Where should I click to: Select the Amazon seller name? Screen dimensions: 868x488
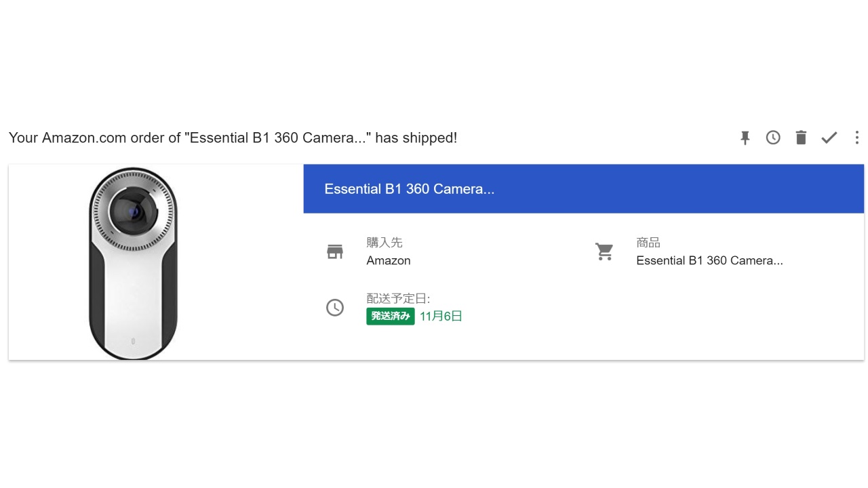tap(389, 260)
